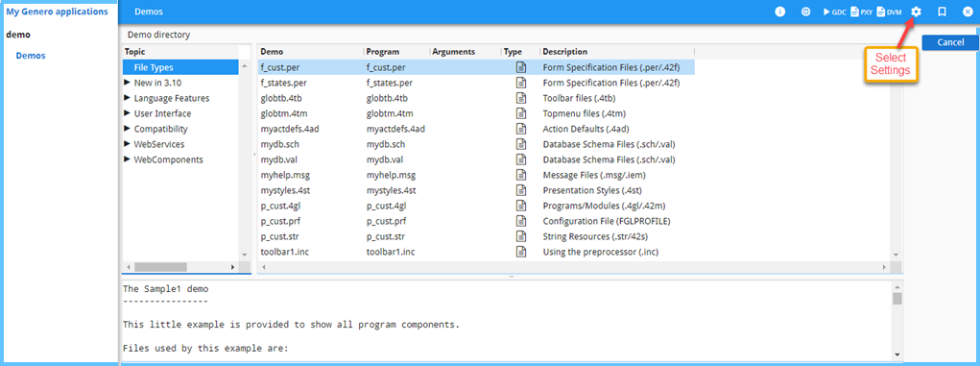Screen dimensions: 980x366
Task: Select the globtb.4tb demo name
Action: coord(281,98)
